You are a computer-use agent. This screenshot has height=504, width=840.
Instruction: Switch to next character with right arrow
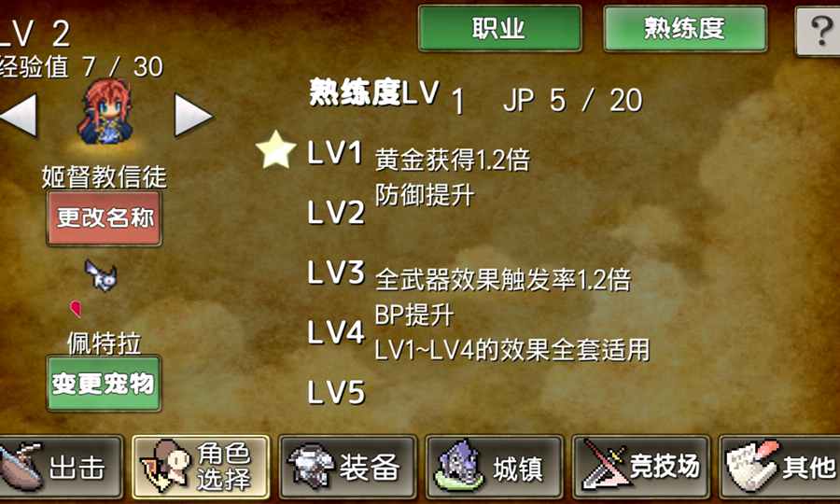click(193, 115)
